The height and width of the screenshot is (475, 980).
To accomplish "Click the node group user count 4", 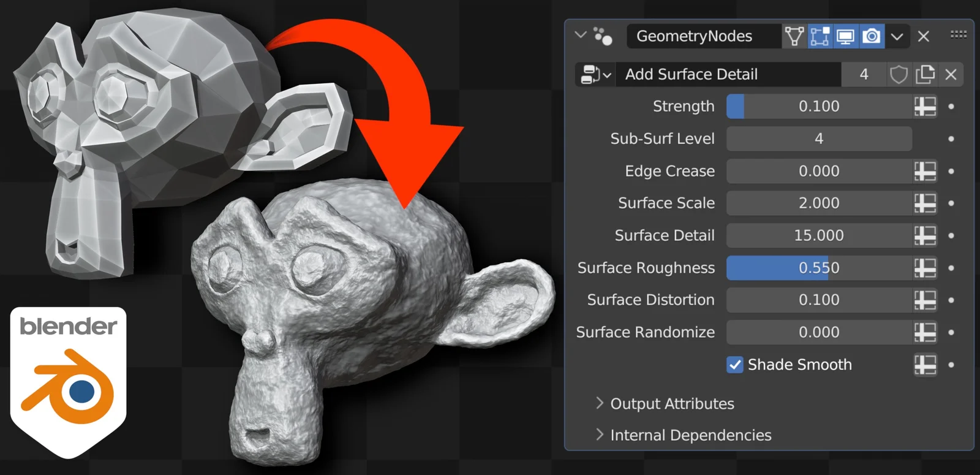I will click(864, 75).
